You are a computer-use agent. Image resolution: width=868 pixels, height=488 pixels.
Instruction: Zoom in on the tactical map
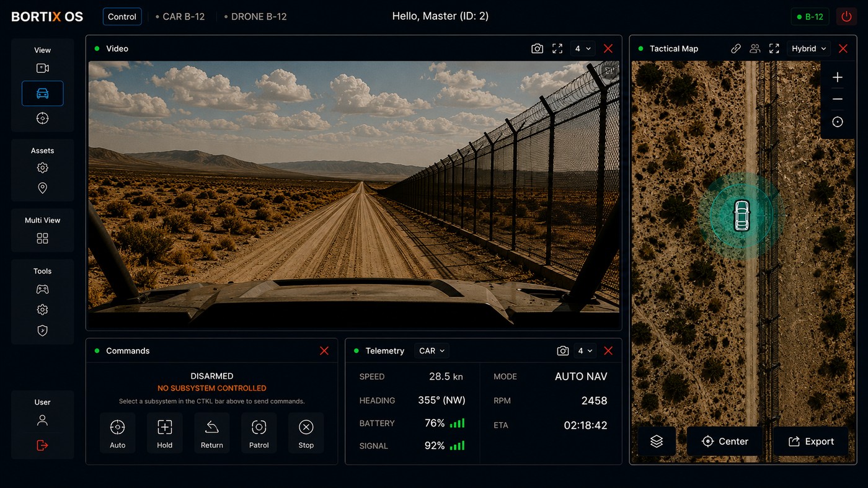pyautogui.click(x=838, y=78)
